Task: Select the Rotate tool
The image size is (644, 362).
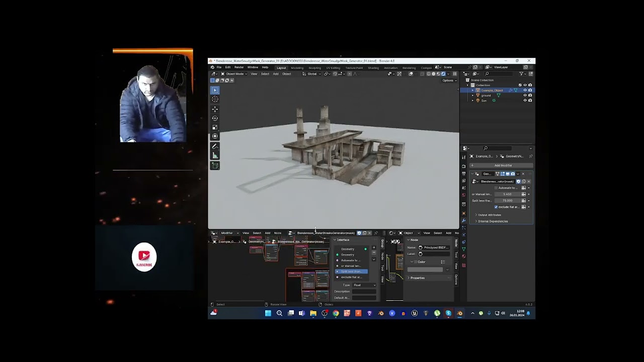Action: 215,118
